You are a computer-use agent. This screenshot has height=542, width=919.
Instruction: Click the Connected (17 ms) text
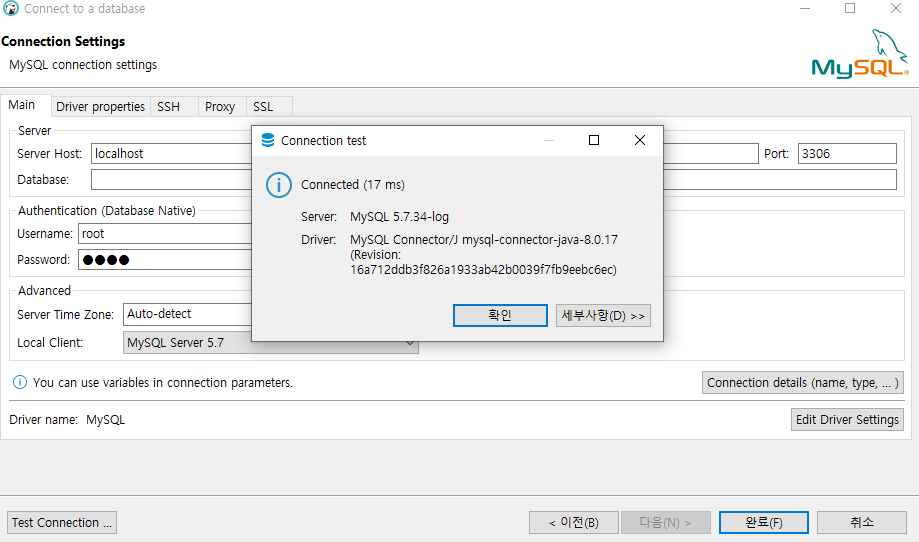tap(353, 185)
